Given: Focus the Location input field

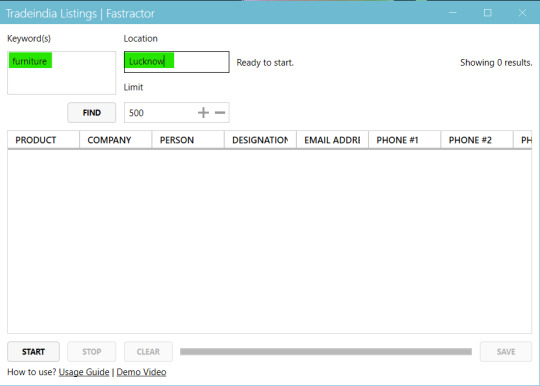Looking at the screenshot, I should (x=177, y=62).
